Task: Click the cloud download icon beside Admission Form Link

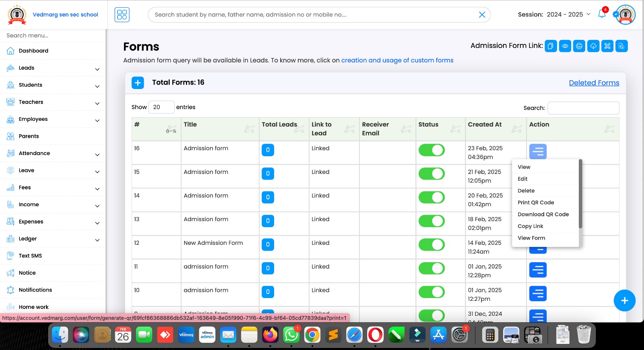Action: tap(593, 46)
